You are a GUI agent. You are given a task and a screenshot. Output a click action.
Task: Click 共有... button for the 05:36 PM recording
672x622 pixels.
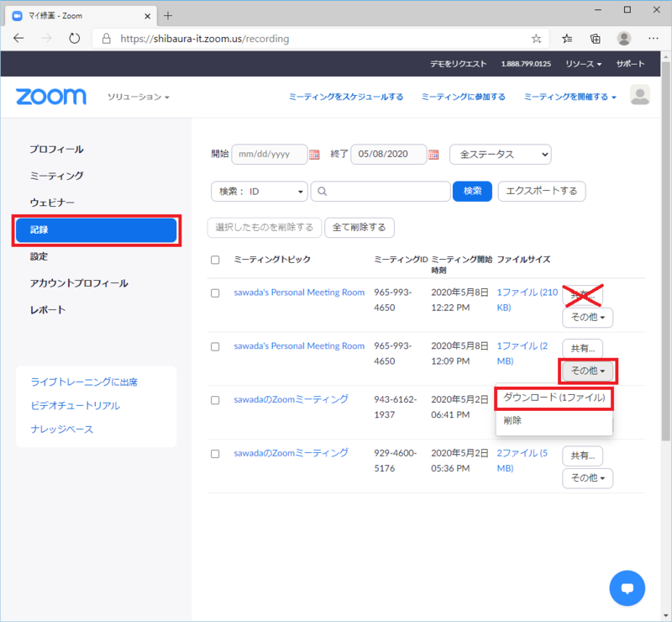coord(582,456)
